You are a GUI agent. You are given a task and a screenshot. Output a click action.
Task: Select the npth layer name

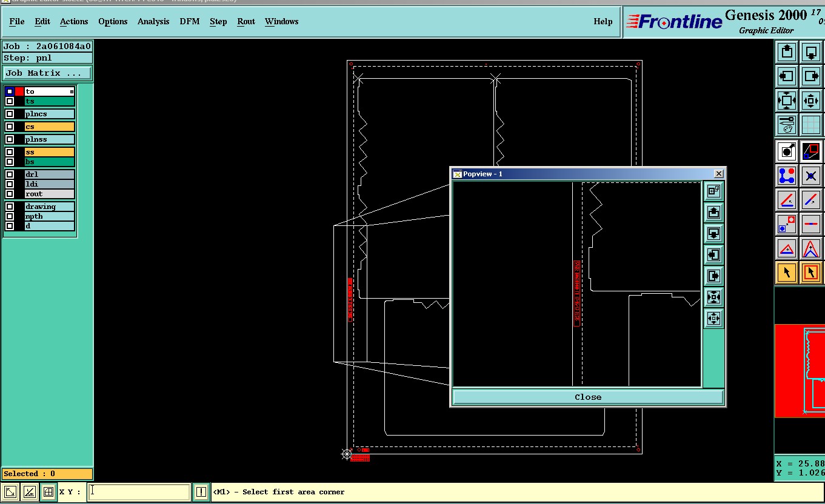tap(49, 216)
